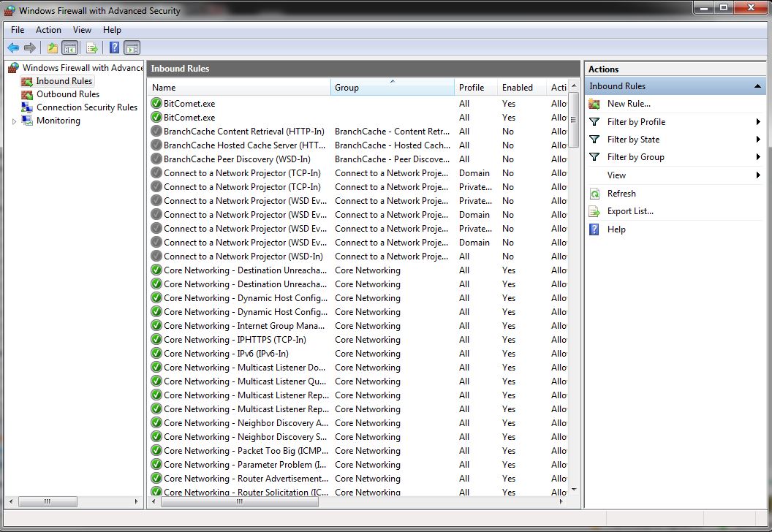The width and height of the screenshot is (772, 532).
Task: Sort rules by the Name column header
Action: (x=239, y=88)
